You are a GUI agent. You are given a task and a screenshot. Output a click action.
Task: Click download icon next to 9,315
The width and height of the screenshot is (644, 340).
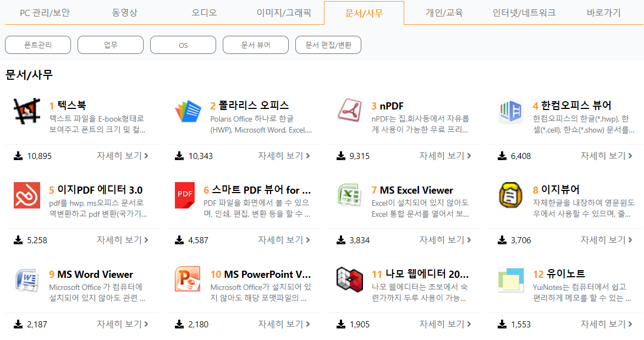[341, 156]
